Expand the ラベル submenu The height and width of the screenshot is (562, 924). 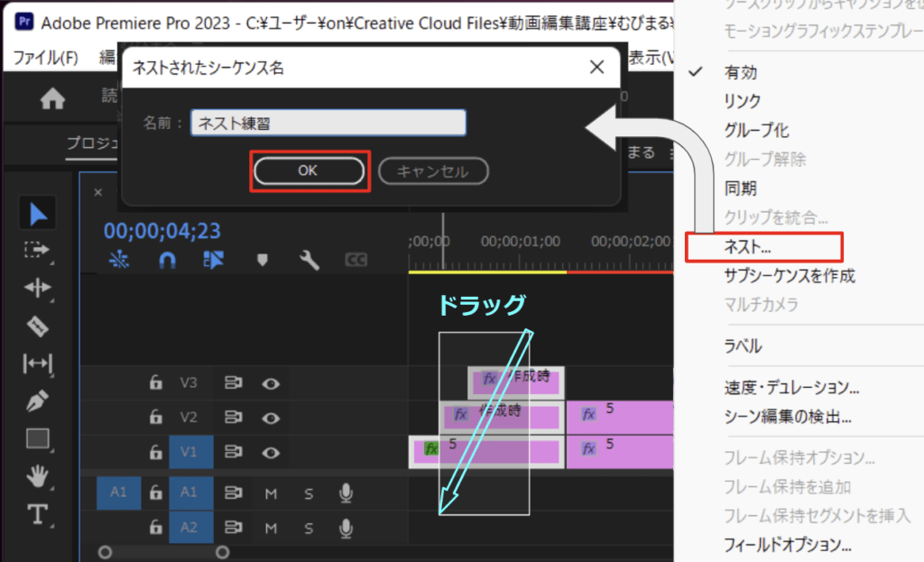[x=743, y=345]
